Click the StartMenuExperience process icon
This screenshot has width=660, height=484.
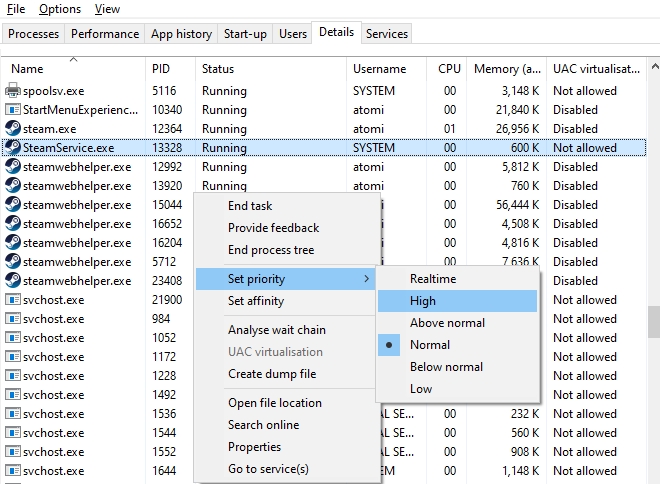[x=13, y=110]
